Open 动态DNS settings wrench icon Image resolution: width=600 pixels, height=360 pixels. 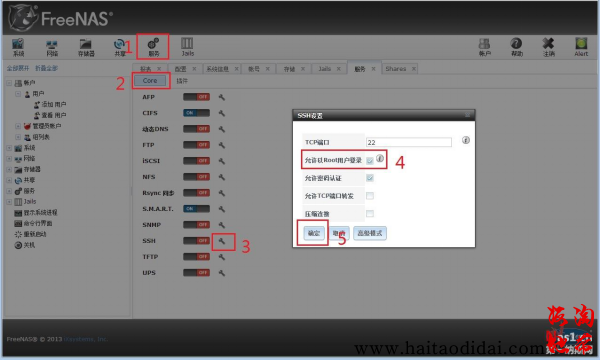click(222, 129)
